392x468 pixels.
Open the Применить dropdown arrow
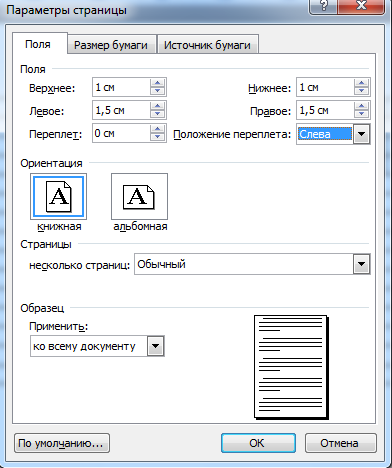tap(155, 346)
